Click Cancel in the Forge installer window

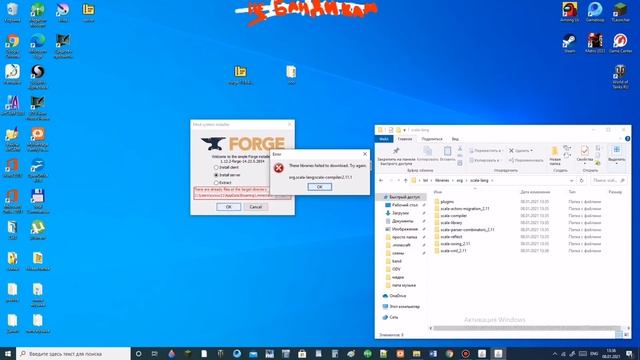(x=256, y=207)
